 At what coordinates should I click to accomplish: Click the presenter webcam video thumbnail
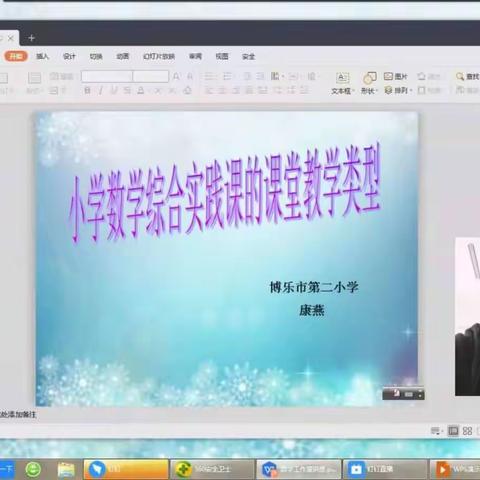coord(468,317)
